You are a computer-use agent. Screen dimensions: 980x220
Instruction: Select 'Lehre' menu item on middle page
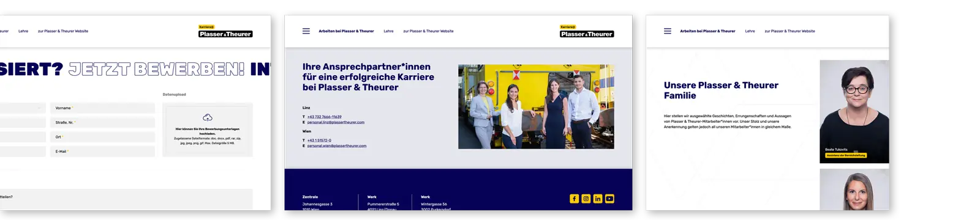[x=388, y=31]
